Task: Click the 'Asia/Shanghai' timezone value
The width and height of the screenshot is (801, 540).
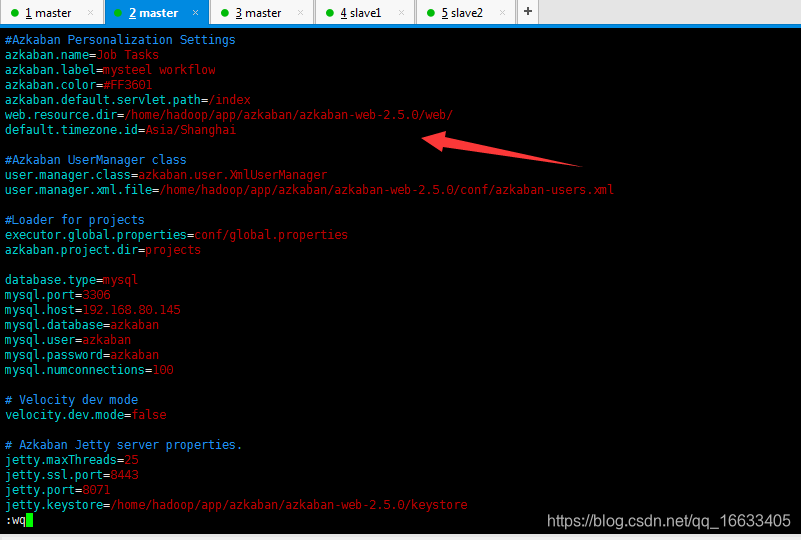Action: (x=191, y=130)
